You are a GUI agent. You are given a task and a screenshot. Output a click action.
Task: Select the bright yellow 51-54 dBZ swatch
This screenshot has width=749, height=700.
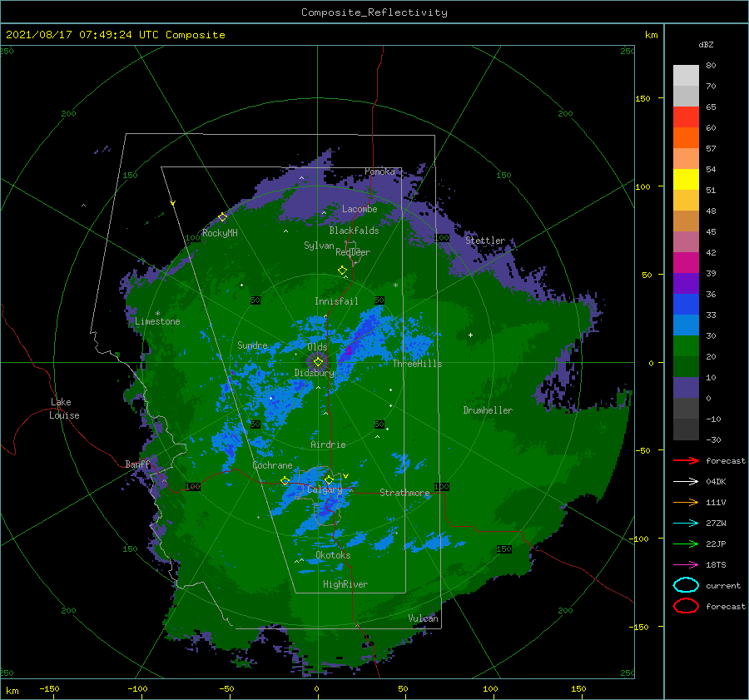point(686,180)
